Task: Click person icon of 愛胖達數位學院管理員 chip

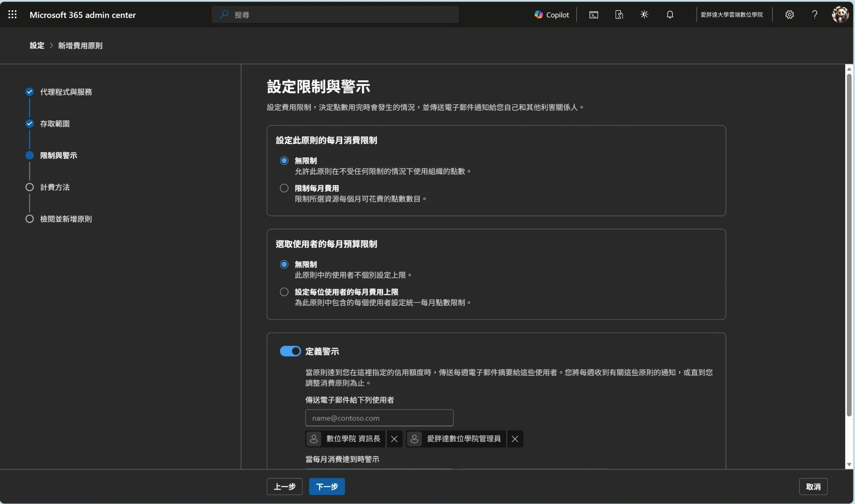Action: coord(414,439)
